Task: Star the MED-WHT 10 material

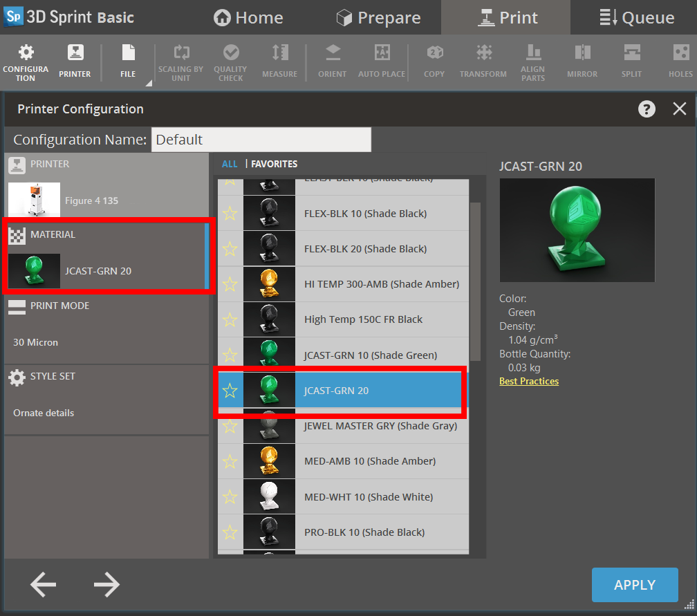Action: pyautogui.click(x=230, y=496)
